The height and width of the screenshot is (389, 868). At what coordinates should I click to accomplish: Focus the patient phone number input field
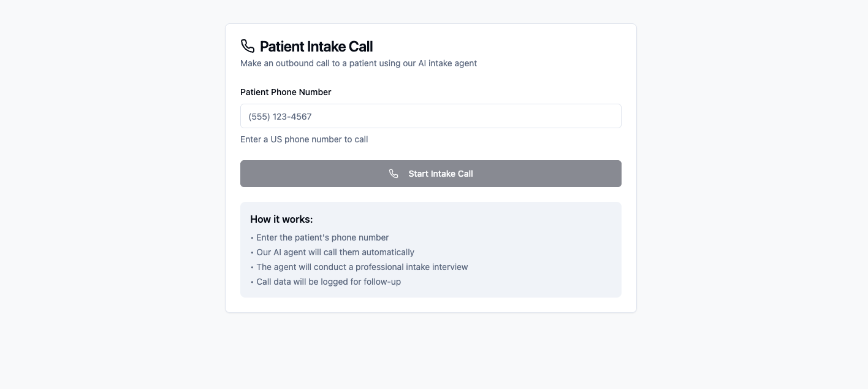point(431,116)
